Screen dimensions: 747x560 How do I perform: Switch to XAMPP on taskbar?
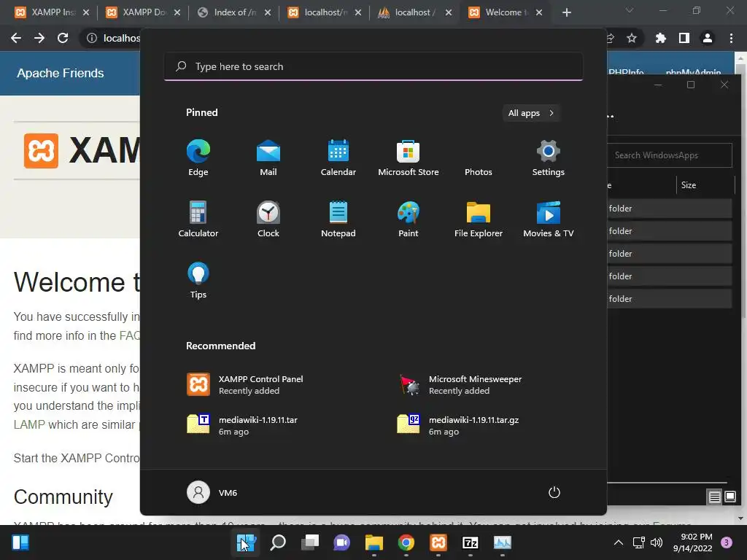tap(438, 542)
